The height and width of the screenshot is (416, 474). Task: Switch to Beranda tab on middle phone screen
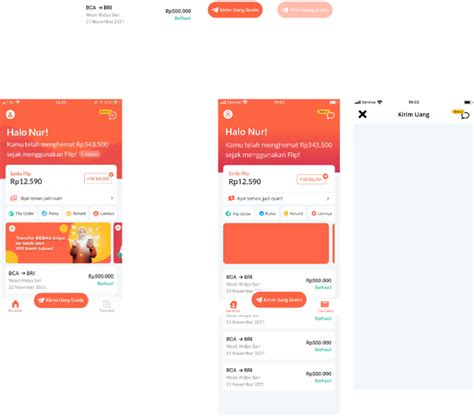point(233,306)
